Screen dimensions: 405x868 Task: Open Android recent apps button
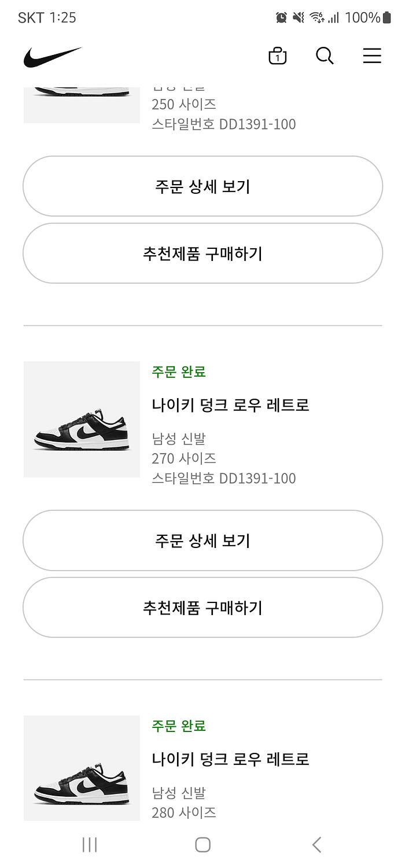click(90, 845)
